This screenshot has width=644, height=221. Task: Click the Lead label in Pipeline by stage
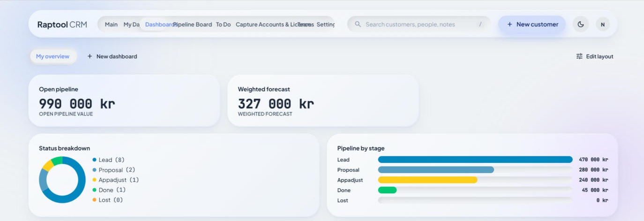[344, 160]
